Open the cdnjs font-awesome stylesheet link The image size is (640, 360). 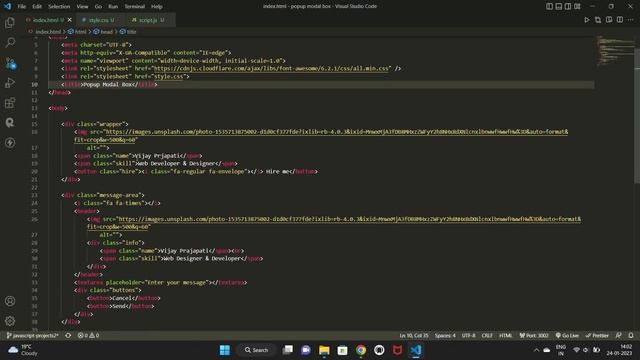(x=272, y=69)
